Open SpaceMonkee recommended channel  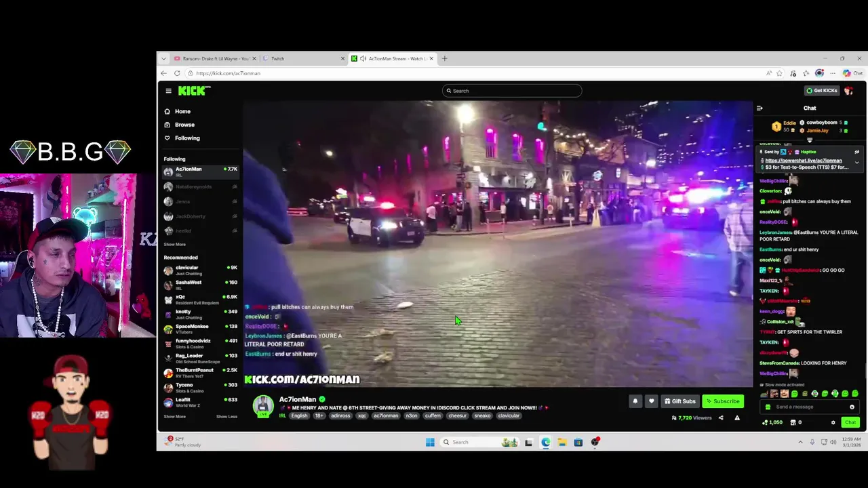(200, 329)
